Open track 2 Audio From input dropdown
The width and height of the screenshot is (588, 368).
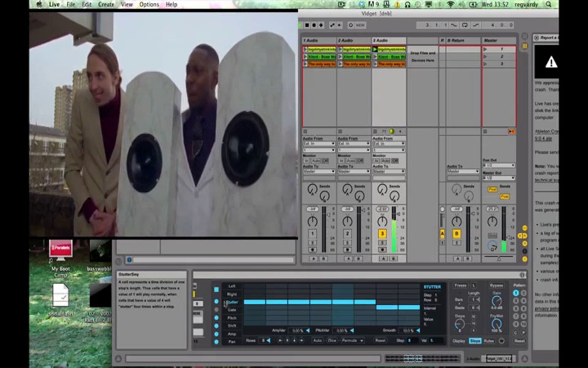coord(354,144)
